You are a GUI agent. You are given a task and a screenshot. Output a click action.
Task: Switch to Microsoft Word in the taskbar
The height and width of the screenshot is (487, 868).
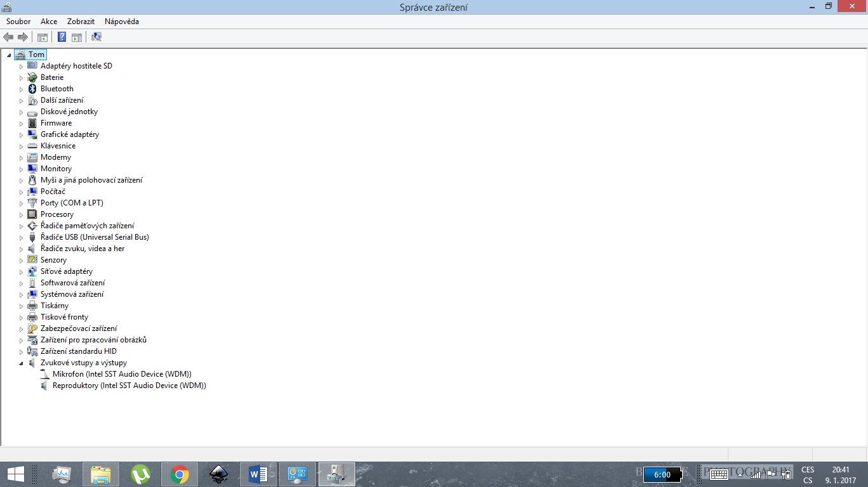[258, 474]
